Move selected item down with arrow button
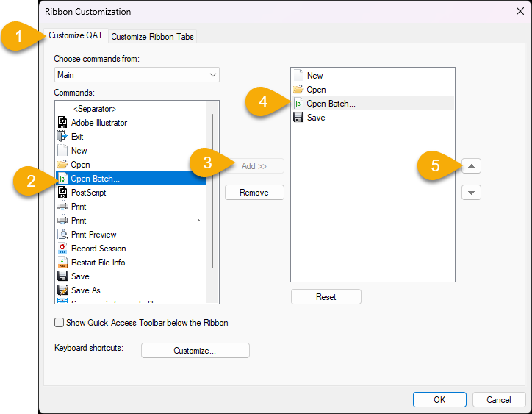Viewport: 532px width, 414px height. click(471, 193)
